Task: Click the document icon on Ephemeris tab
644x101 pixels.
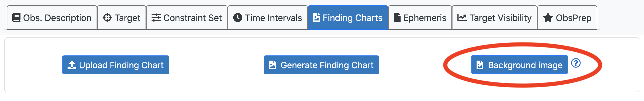Action: pos(397,18)
